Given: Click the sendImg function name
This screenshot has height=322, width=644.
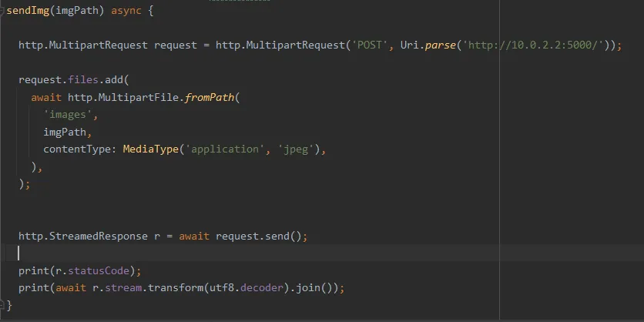Looking at the screenshot, I should 28,11.
